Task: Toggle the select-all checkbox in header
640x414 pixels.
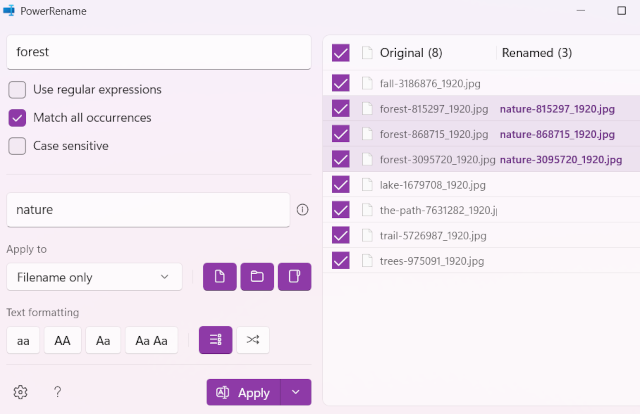Action: tap(341, 53)
